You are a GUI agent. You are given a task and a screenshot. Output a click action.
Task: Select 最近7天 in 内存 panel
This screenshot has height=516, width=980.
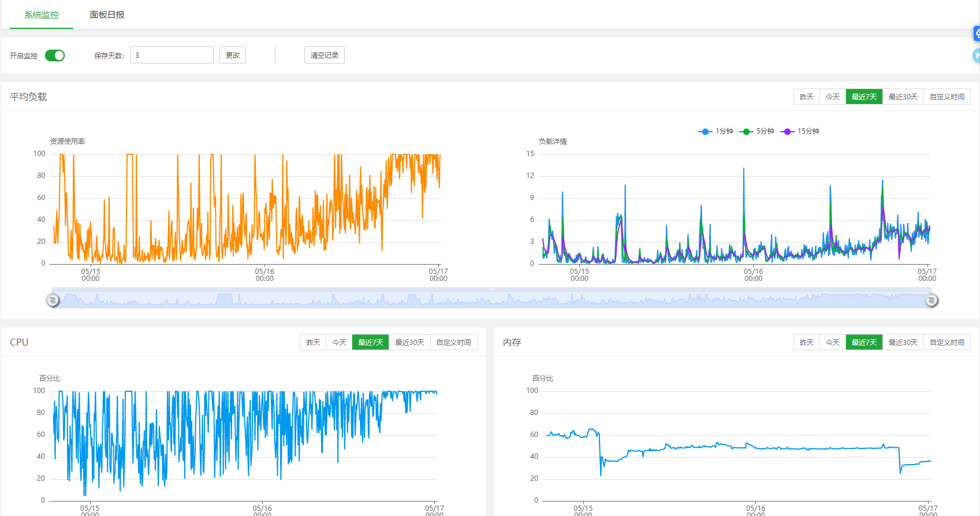tap(864, 342)
